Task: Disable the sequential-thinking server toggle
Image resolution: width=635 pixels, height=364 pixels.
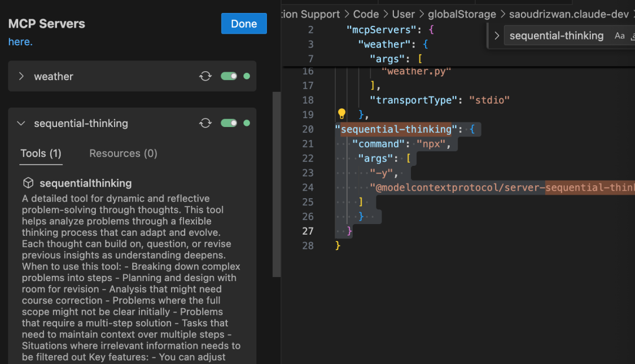Action: (x=229, y=123)
